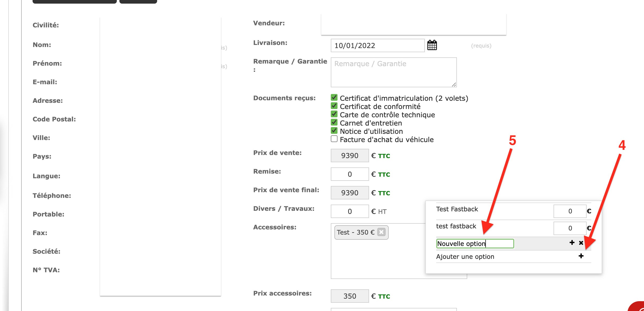Viewport: 644px width, 311px height.
Task: Uncheck Certificat de conformité checkbox
Action: [334, 106]
